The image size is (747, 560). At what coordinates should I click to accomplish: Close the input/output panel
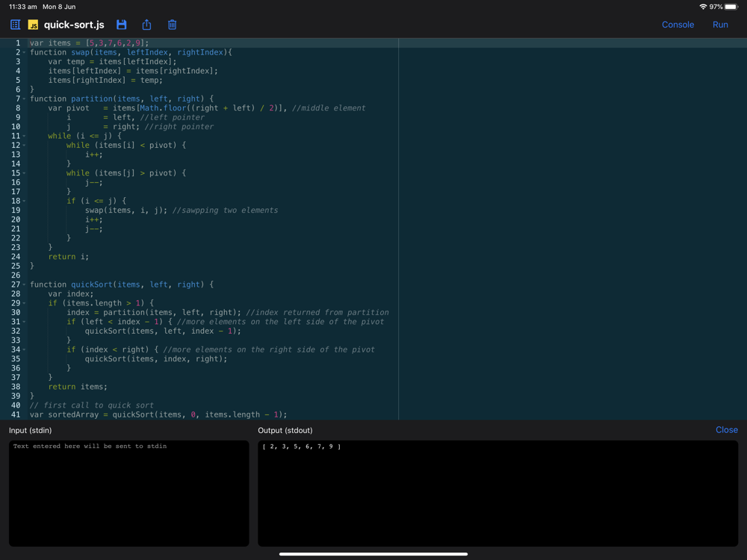coord(726,430)
